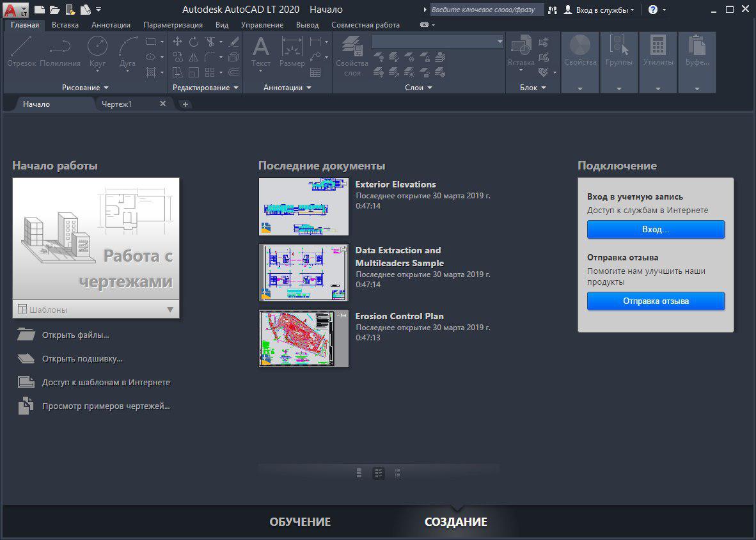Image resolution: width=756 pixels, height=540 pixels.
Task: Open the Вставка ribbon tab
Action: (65, 25)
